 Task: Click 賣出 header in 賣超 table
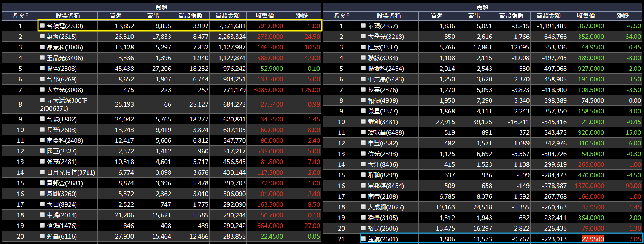(474, 16)
